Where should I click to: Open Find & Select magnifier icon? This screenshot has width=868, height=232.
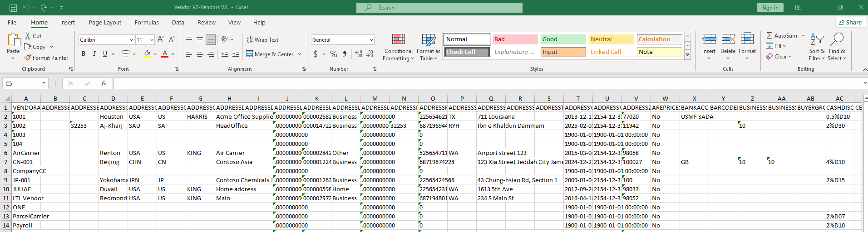pos(837,39)
